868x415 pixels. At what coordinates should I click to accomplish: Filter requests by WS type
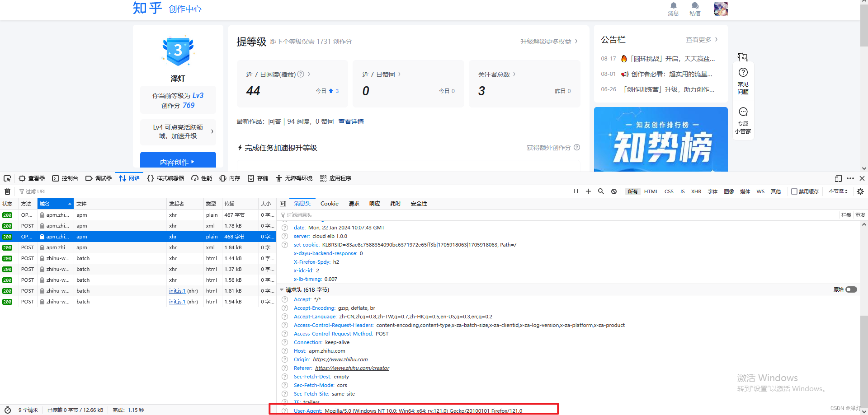[x=760, y=191]
